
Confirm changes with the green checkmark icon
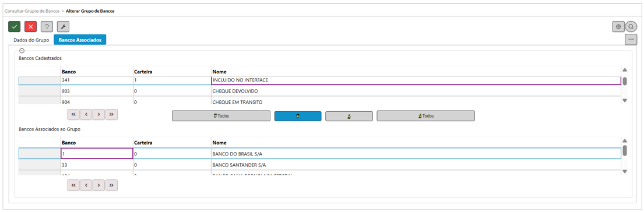(x=15, y=27)
